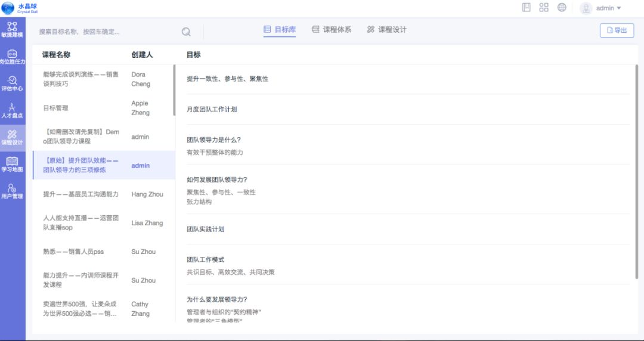
Task: Open 用户管理 sidebar module
Action: point(12,191)
